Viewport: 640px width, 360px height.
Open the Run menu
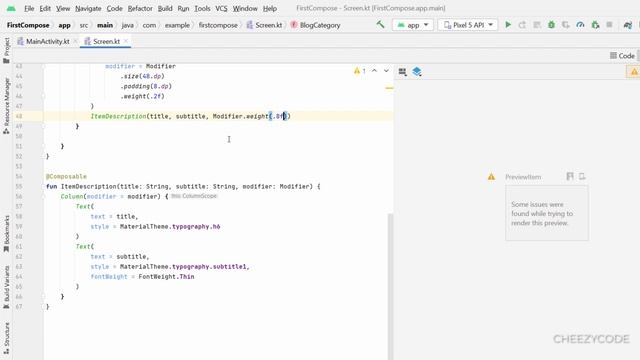tap(183, 8)
